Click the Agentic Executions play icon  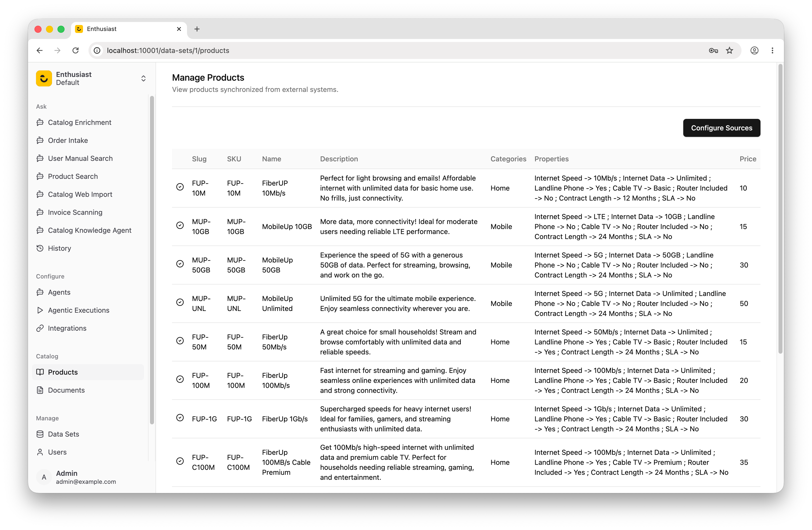click(x=40, y=310)
